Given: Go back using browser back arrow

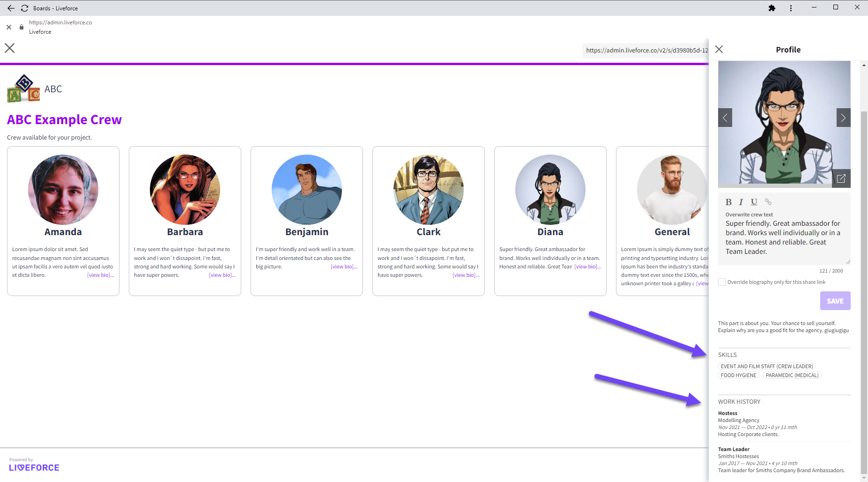Looking at the screenshot, I should 11,8.
